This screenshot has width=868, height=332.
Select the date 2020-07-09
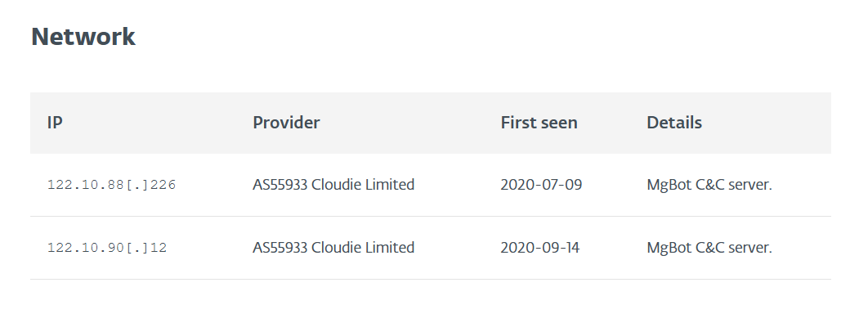(541, 185)
